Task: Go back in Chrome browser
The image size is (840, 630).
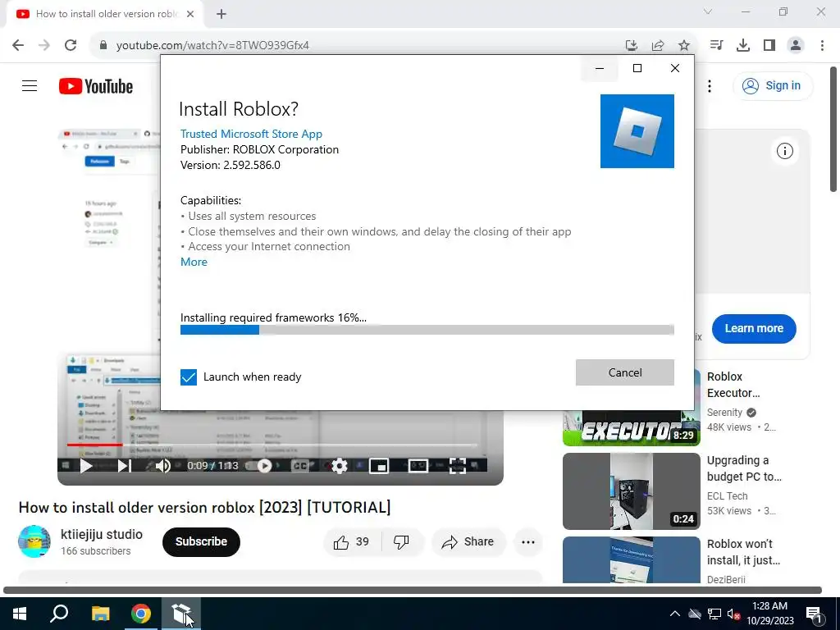Action: pos(18,45)
